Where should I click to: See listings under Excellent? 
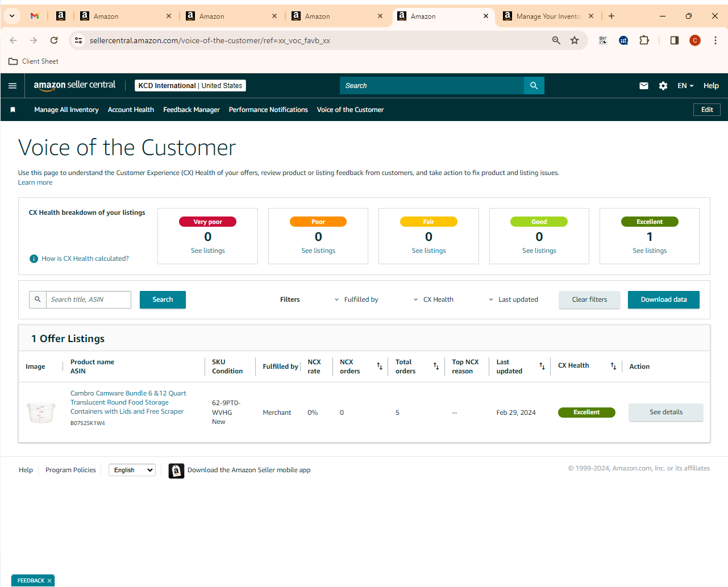click(x=650, y=251)
